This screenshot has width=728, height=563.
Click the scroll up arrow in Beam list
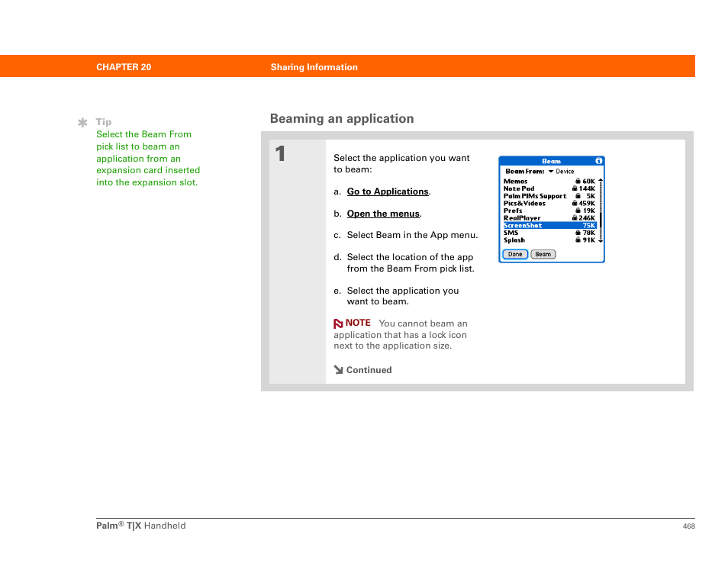[x=601, y=181]
